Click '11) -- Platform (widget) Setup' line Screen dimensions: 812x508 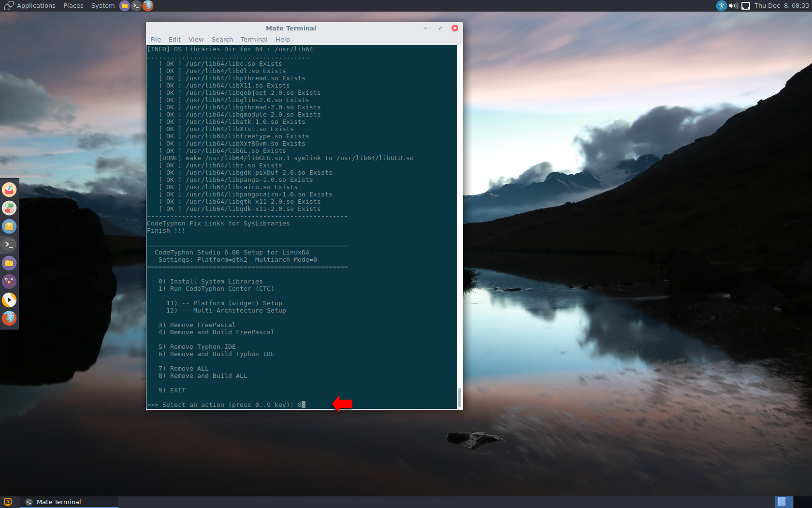click(224, 303)
